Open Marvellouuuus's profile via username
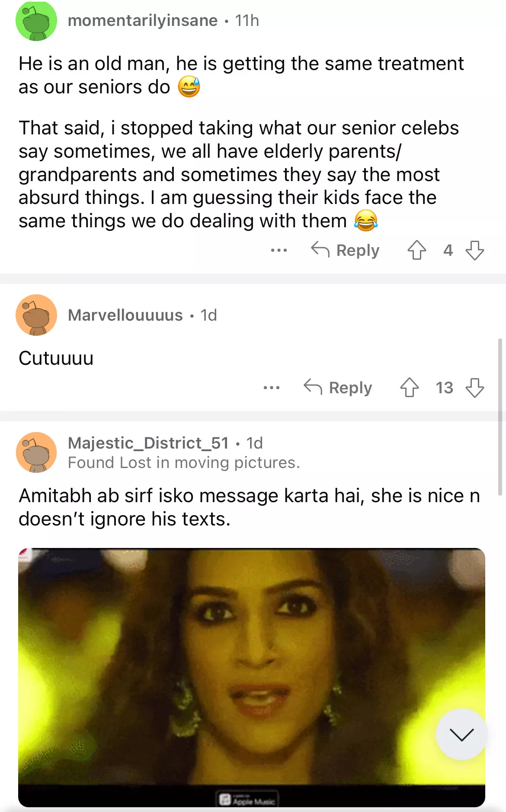The image size is (506, 812). pyautogui.click(x=125, y=315)
